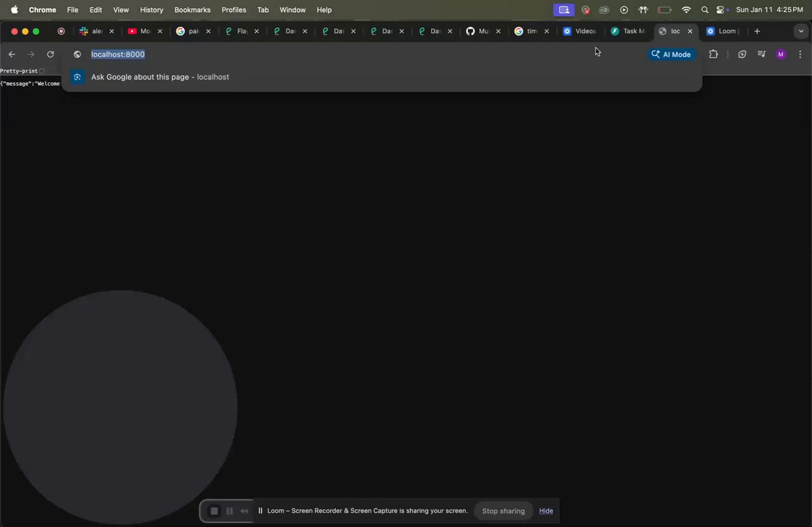The height and width of the screenshot is (527, 812).
Task: Click the purple screen sharing menu bar icon
Action: point(564,10)
